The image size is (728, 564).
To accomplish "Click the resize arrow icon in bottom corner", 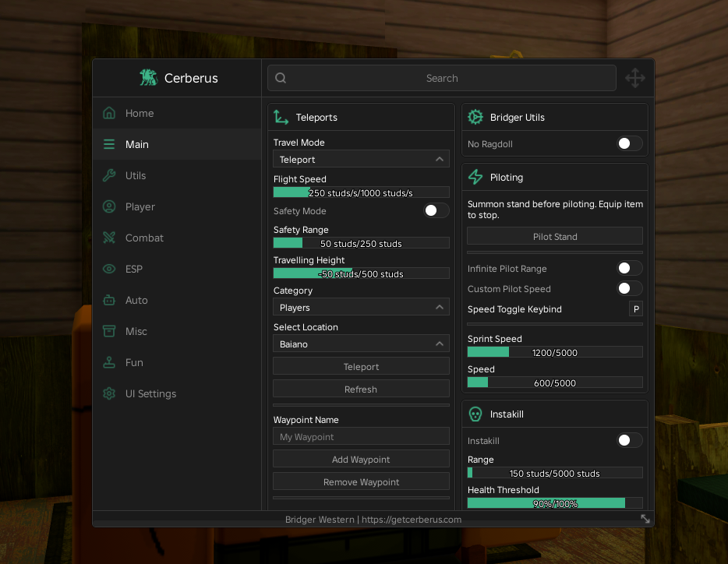I will point(645,519).
